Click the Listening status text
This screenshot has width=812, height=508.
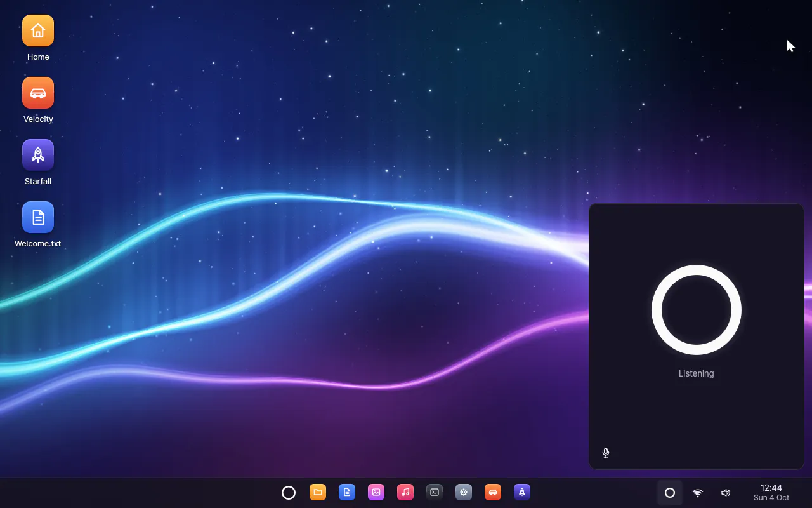pos(697,373)
